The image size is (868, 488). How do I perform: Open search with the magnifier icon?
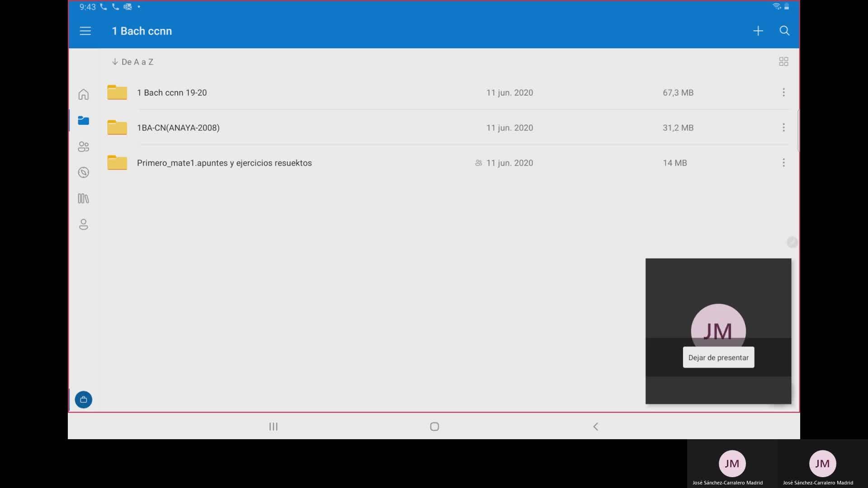pyautogui.click(x=784, y=31)
